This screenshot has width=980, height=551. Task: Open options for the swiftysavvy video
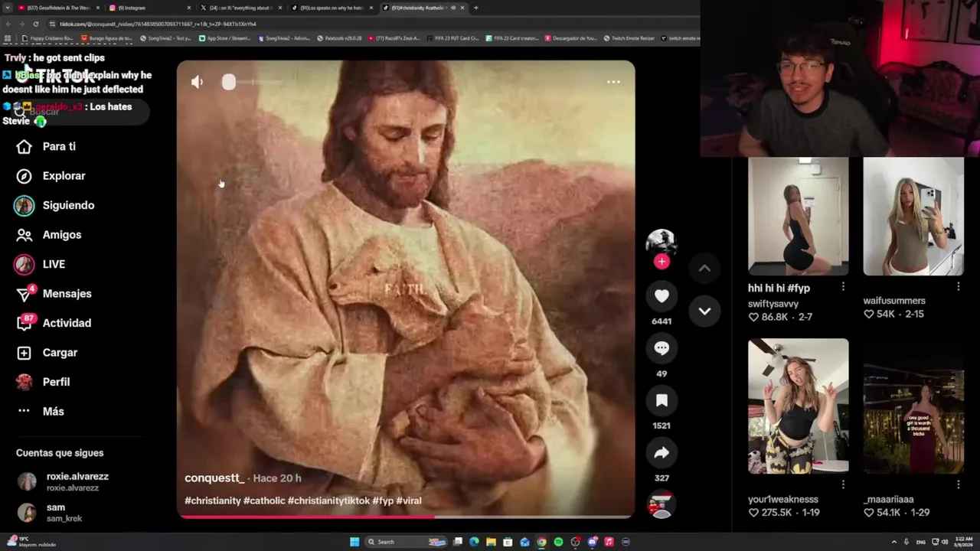pos(843,286)
